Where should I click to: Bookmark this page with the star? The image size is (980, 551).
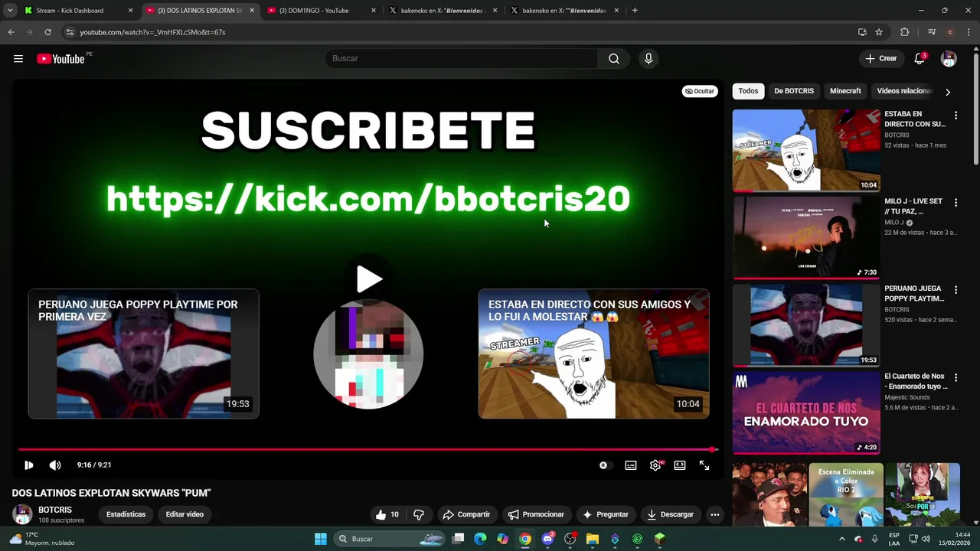879,32
